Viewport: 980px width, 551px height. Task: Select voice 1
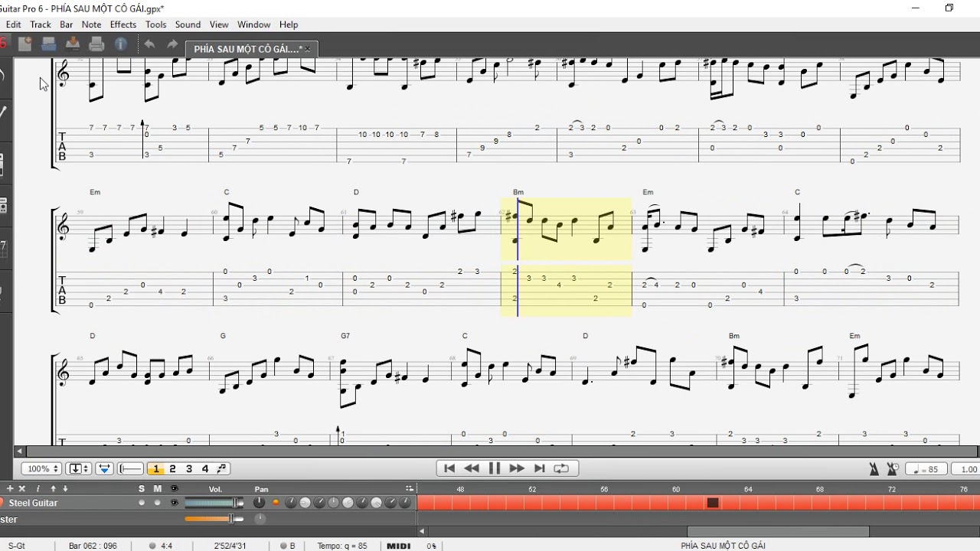156,468
